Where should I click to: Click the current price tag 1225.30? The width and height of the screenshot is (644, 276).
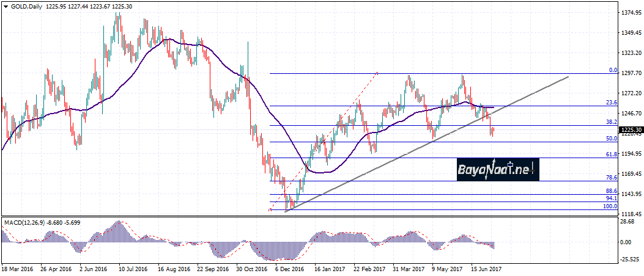(630, 130)
